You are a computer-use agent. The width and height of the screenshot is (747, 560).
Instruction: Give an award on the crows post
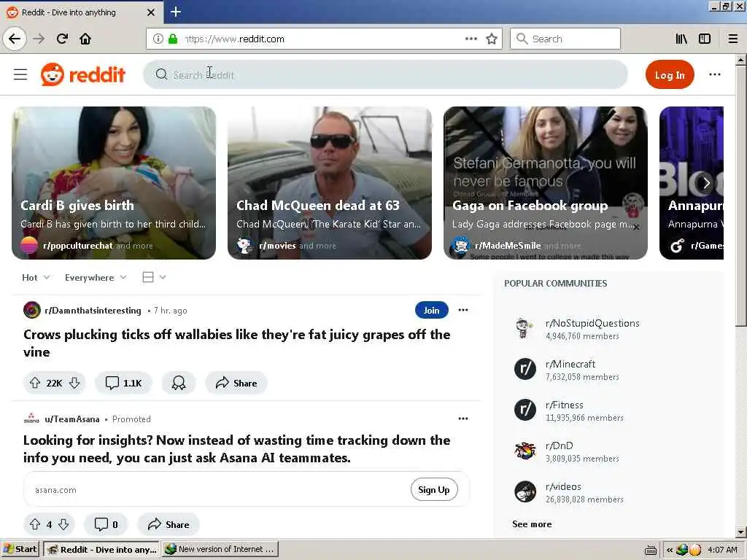point(179,383)
